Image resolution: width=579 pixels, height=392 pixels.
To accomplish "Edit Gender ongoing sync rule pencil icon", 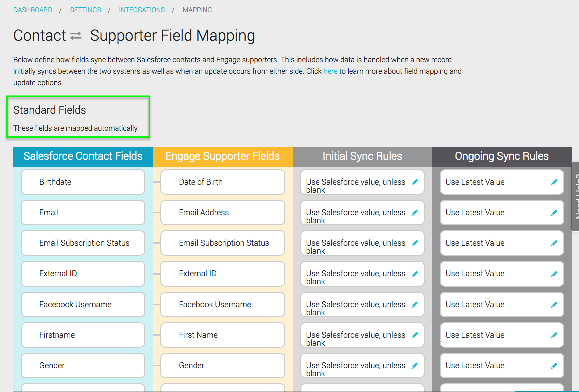I will 554,366.
